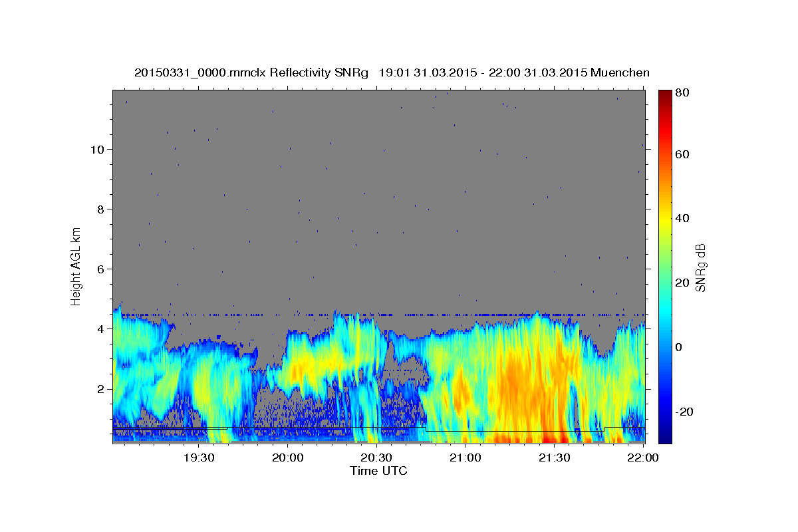
Task: Click the 'Height AGL km' axis label
Action: pos(76,266)
